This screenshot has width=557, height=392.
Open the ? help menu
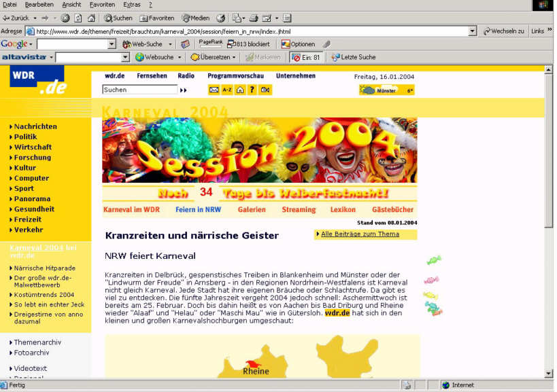pos(150,5)
